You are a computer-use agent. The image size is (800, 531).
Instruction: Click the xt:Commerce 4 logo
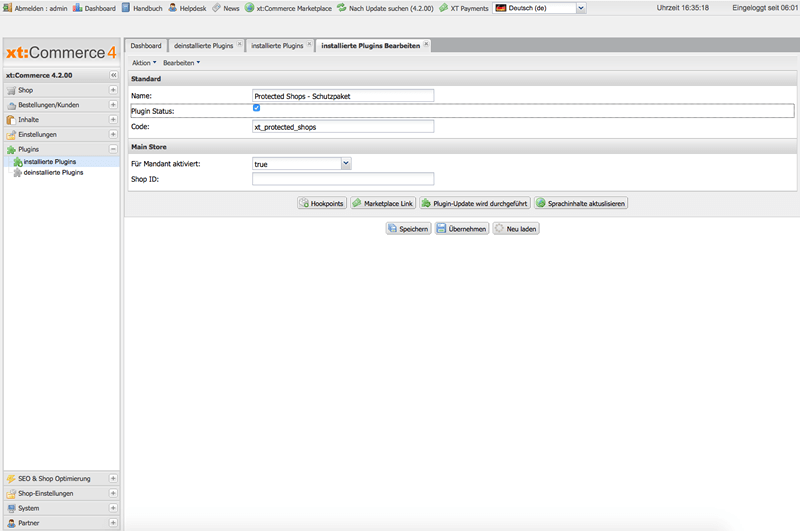tap(61, 53)
